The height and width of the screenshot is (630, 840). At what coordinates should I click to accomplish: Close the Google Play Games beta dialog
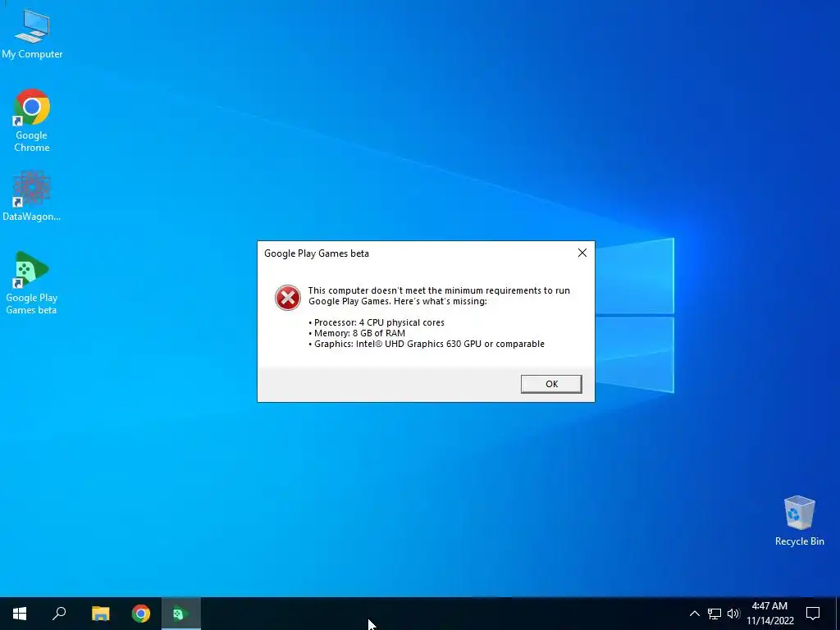pyautogui.click(x=582, y=253)
